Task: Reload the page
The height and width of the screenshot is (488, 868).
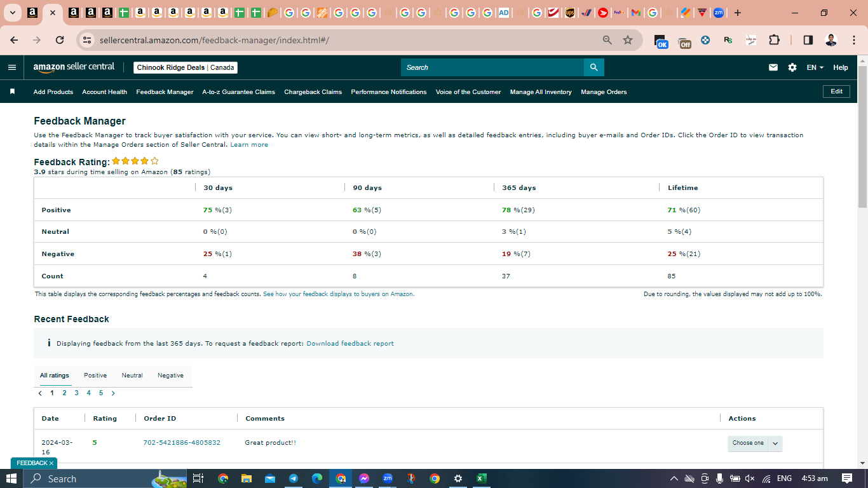Action: (x=60, y=40)
